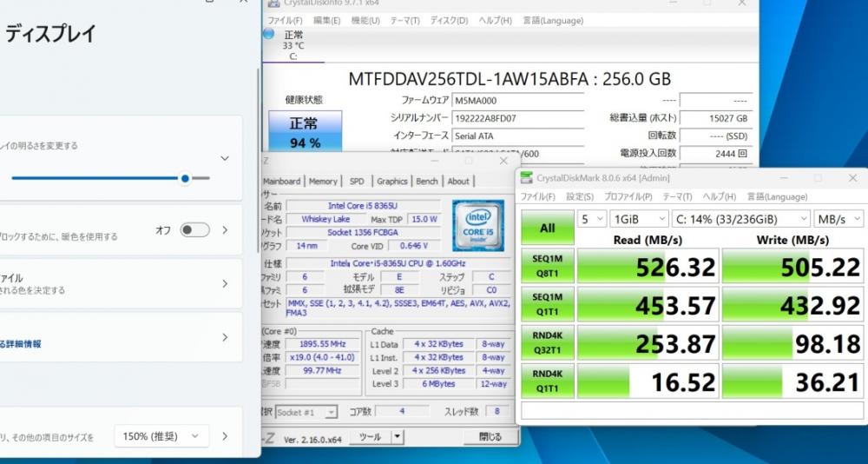Click the 閉じる button in CPU-Z
This screenshot has height=464, width=868.
pyautogui.click(x=490, y=437)
